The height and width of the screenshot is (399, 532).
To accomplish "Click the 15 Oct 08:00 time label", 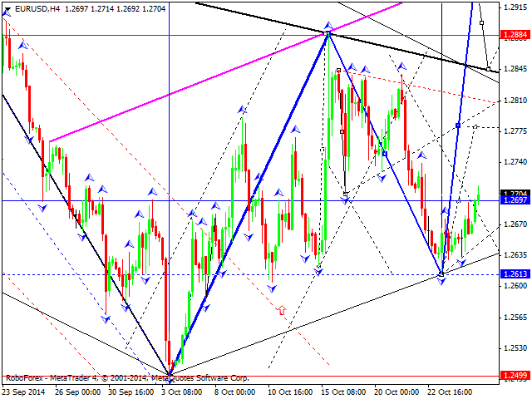I will click(343, 392).
